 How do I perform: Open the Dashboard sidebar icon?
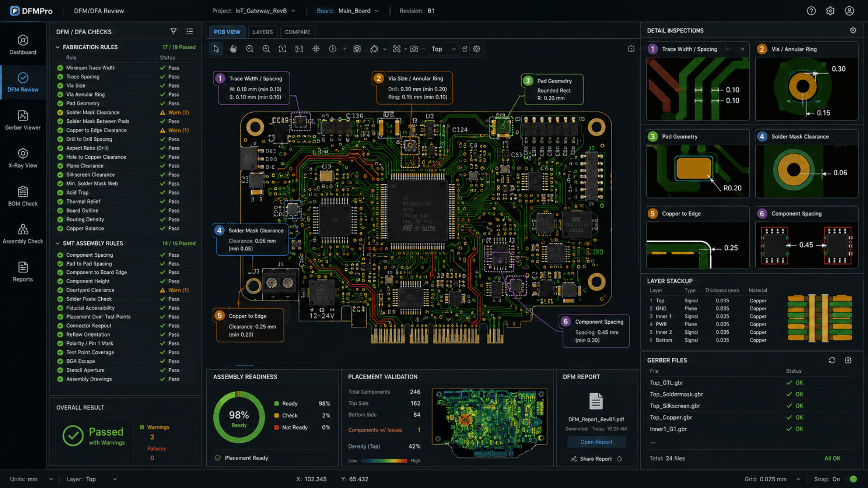tap(23, 45)
